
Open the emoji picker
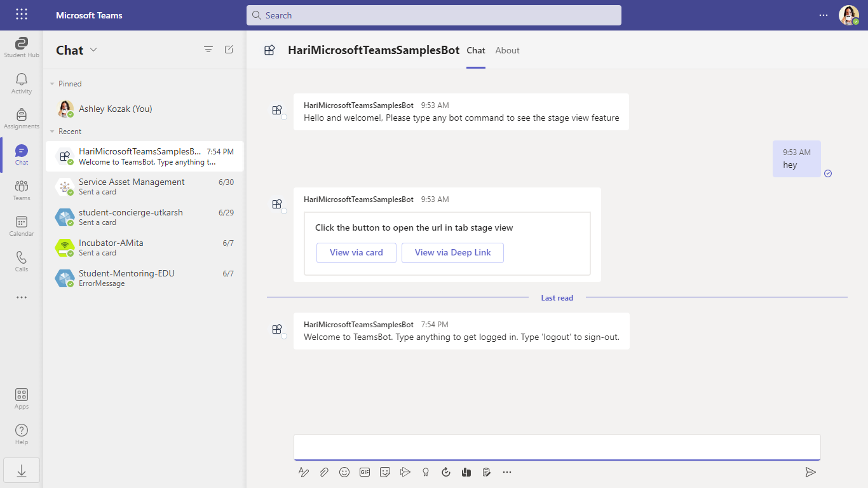(x=344, y=472)
